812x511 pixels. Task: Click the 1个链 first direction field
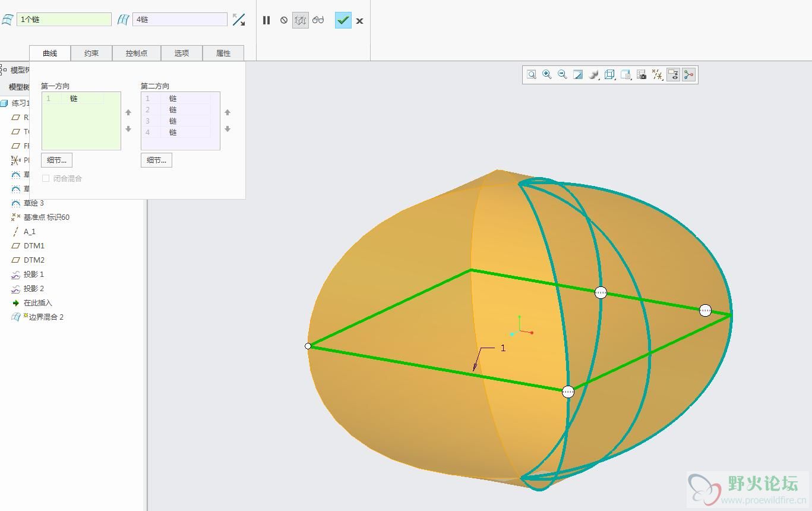[64, 20]
